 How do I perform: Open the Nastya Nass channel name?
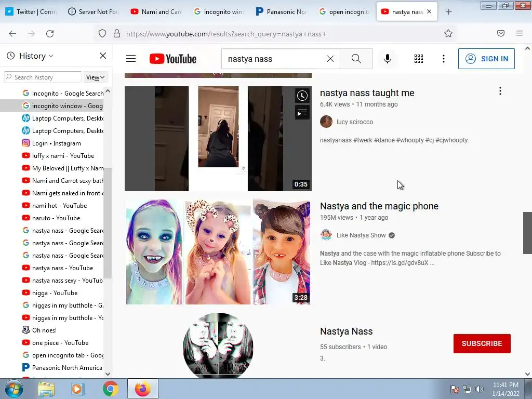pos(347,331)
